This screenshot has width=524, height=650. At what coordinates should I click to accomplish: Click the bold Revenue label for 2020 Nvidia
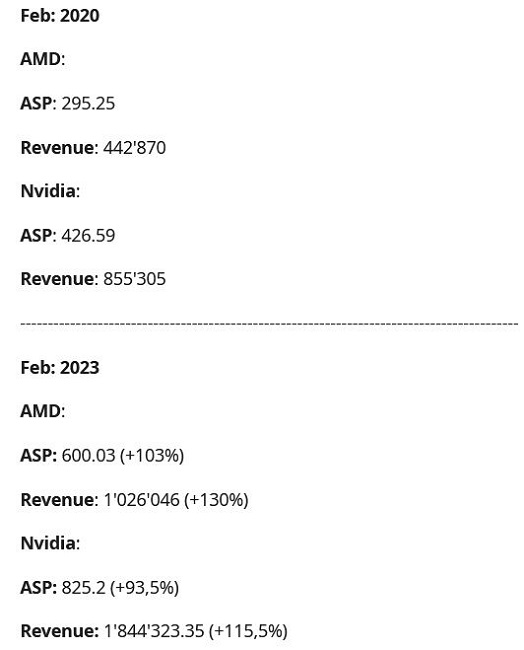tap(57, 279)
